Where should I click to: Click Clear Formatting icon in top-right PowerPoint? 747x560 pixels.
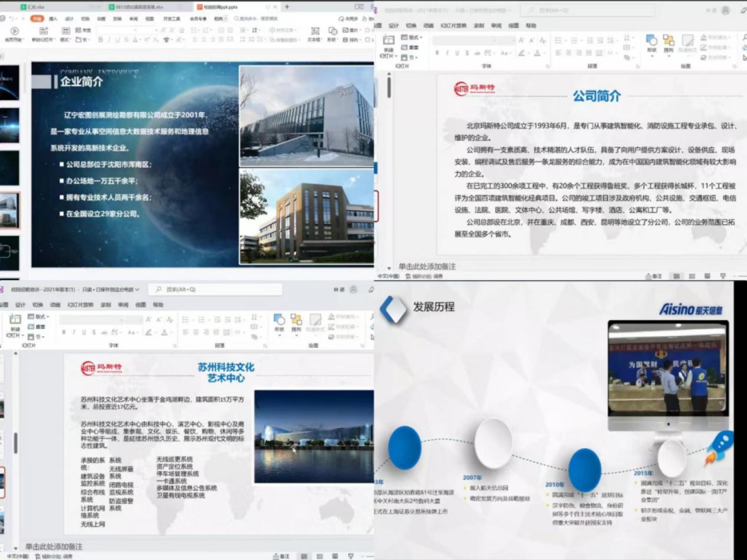click(543, 40)
